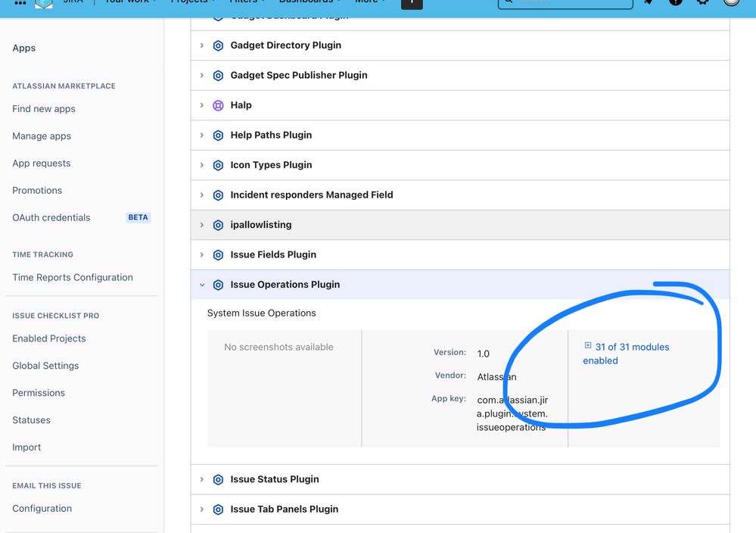Select the Help Paths Plugin title
Screen dimensions: 756x533
(x=271, y=135)
